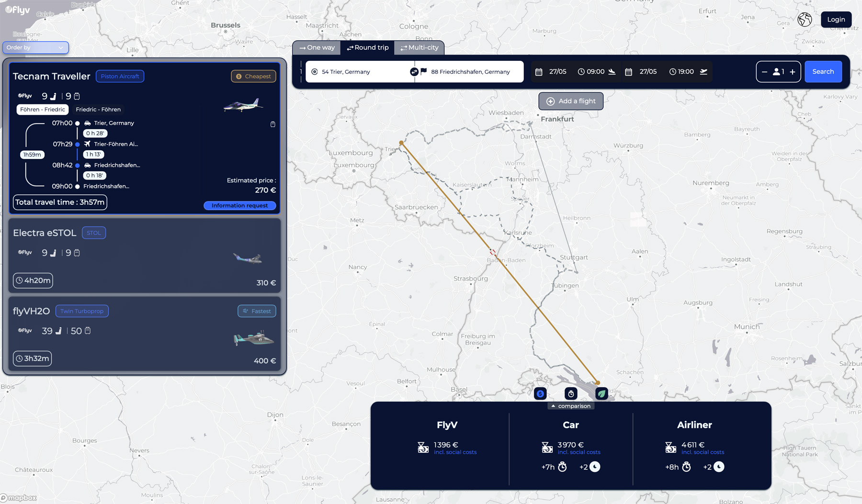Click the landing plane icon next to return time
This screenshot has width=862, height=504.
(703, 71)
